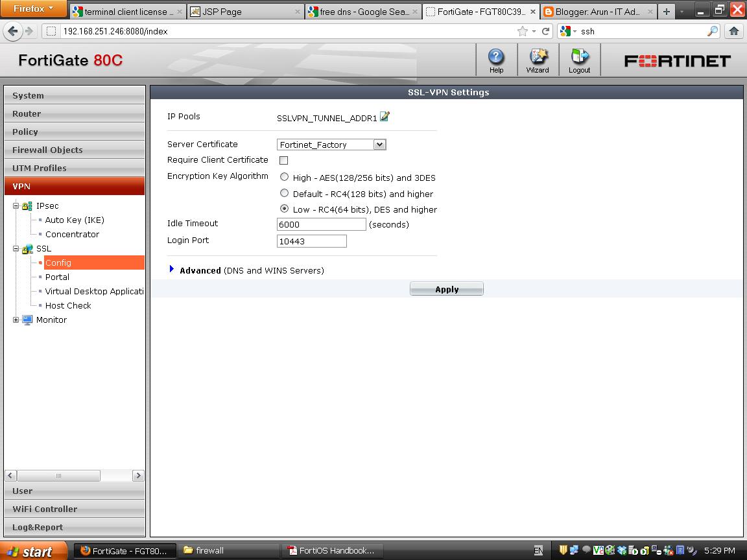Click the browser Back arrow

(x=13, y=31)
